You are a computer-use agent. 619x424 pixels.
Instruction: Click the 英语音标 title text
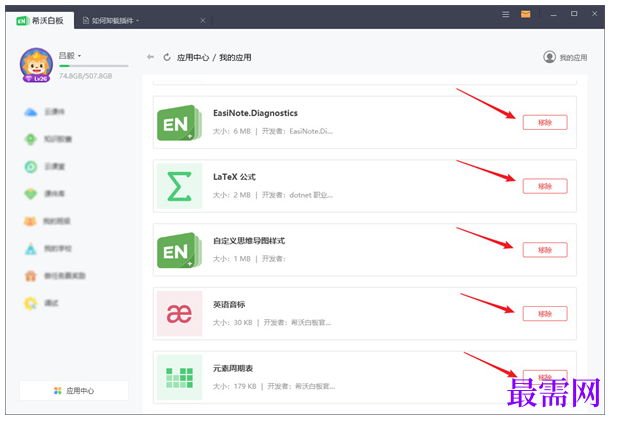(x=229, y=305)
